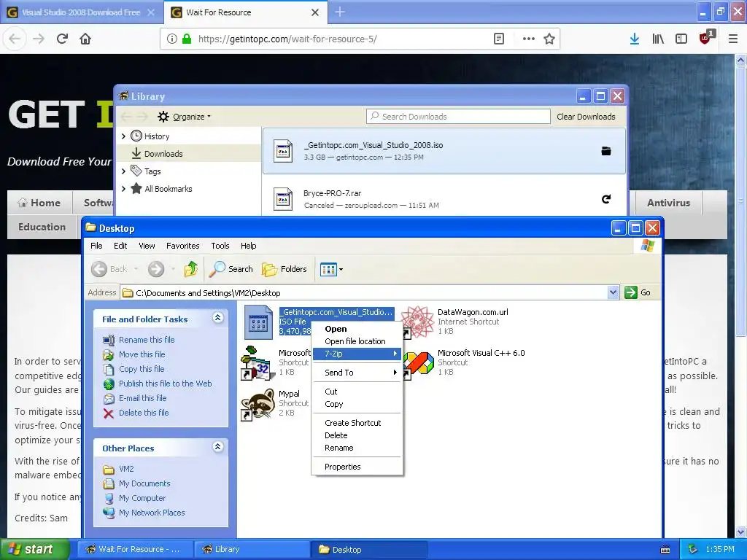The image size is (747, 560).
Task: Click Copy this file task
Action: [x=142, y=369]
